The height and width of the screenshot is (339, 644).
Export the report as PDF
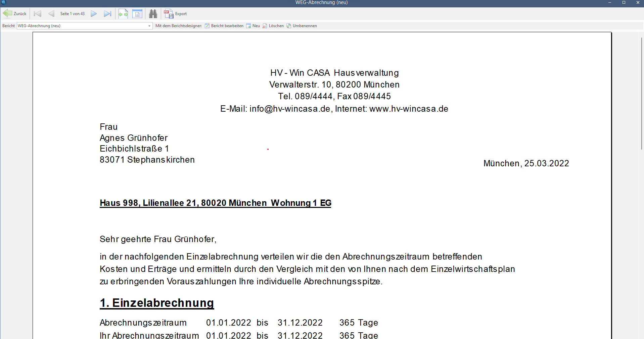point(175,14)
